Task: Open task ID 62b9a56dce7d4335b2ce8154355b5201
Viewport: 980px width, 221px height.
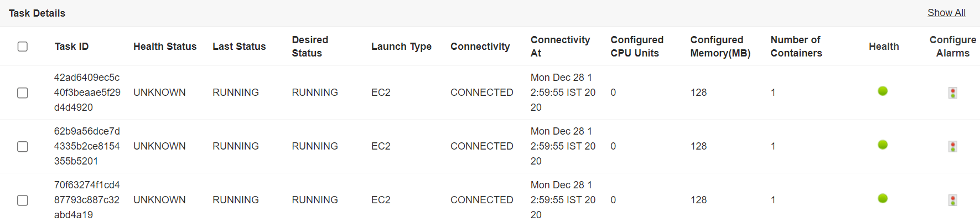Action: 87,146
